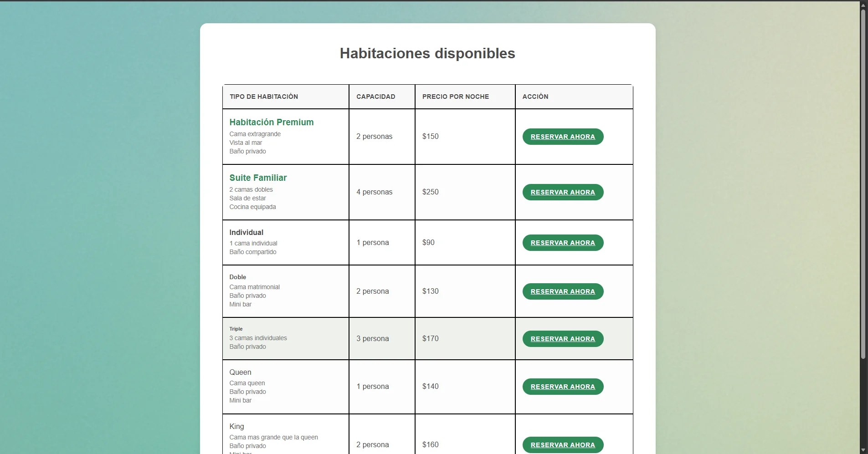Click the scroll down arrow
Image resolution: width=868 pixels, height=454 pixels.
[x=863, y=450]
